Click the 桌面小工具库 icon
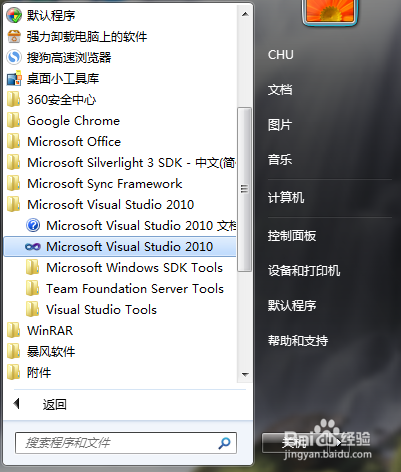The width and height of the screenshot is (401, 472). [14, 78]
